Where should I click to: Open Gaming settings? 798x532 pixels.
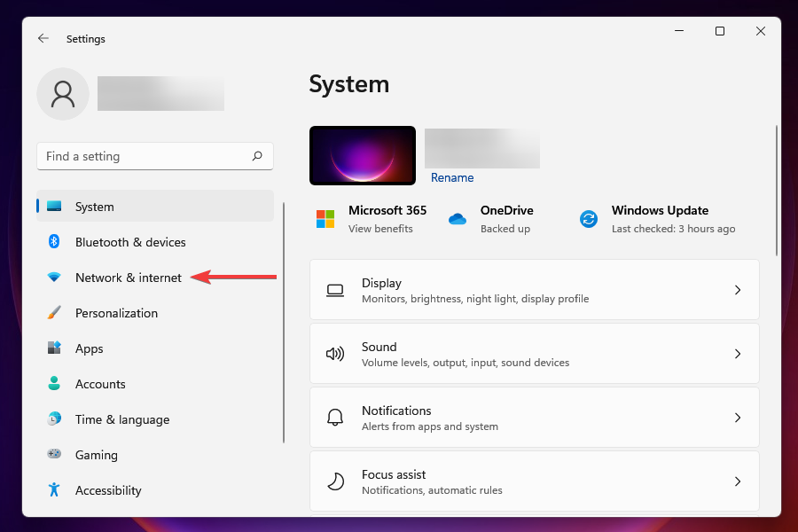155,454
